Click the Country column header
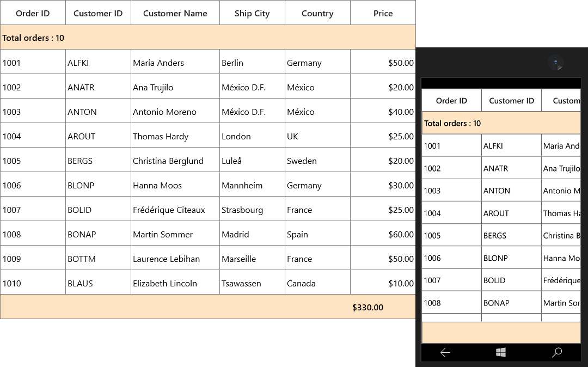The width and height of the screenshot is (588, 367). [317, 13]
